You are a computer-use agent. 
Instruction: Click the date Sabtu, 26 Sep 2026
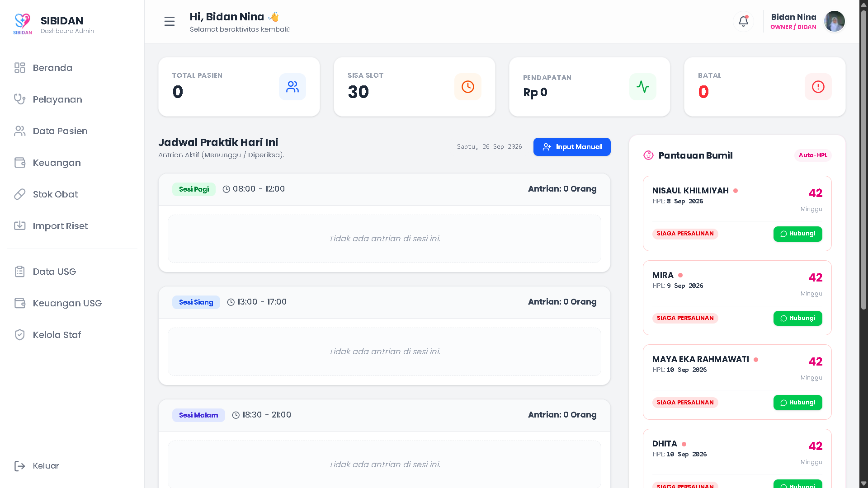(x=489, y=147)
